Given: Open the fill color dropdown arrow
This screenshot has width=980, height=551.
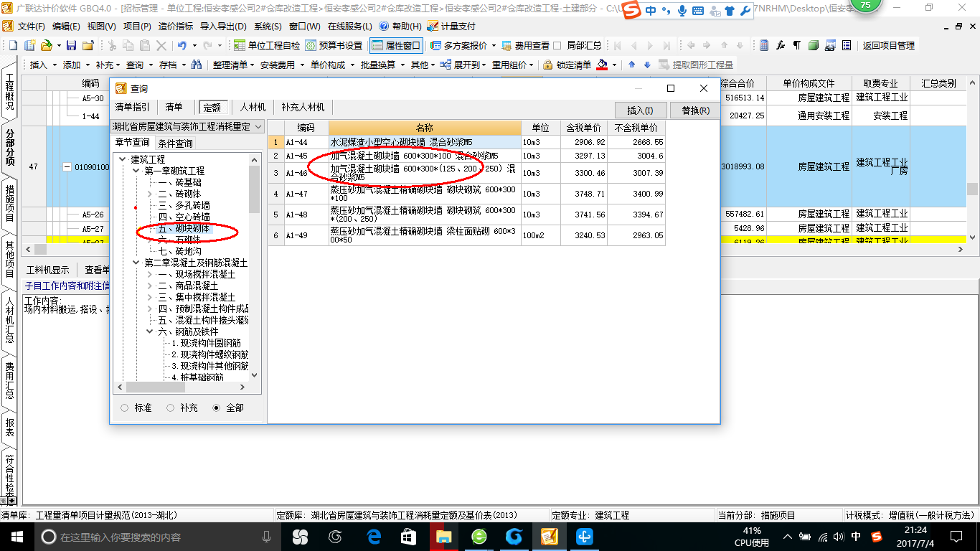Looking at the screenshot, I should pyautogui.click(x=615, y=65).
